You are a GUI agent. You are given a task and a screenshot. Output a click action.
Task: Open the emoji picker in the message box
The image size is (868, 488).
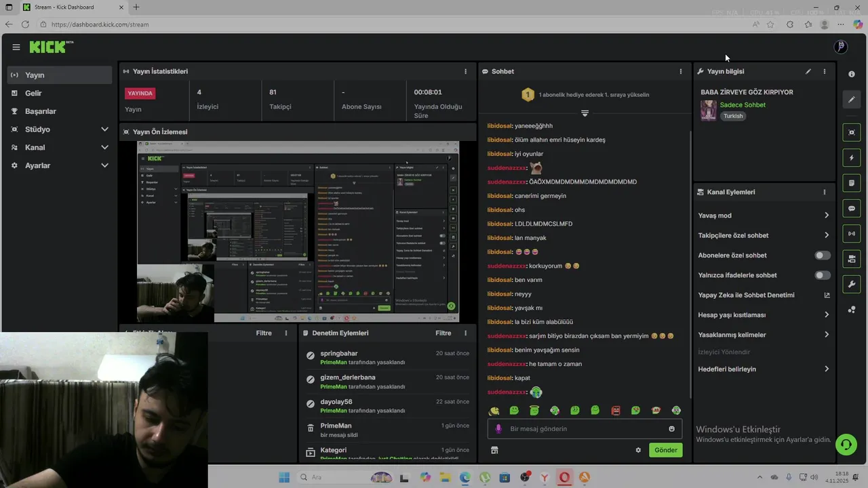[672, 429]
